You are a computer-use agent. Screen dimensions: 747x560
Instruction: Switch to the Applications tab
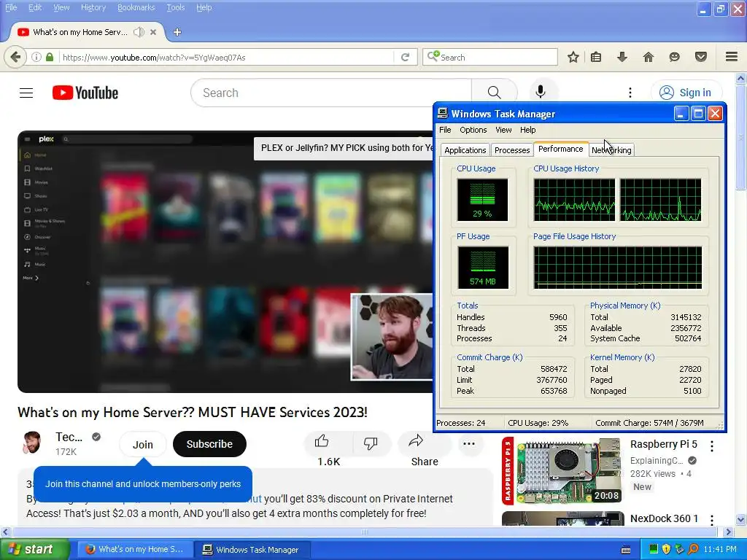coord(465,150)
